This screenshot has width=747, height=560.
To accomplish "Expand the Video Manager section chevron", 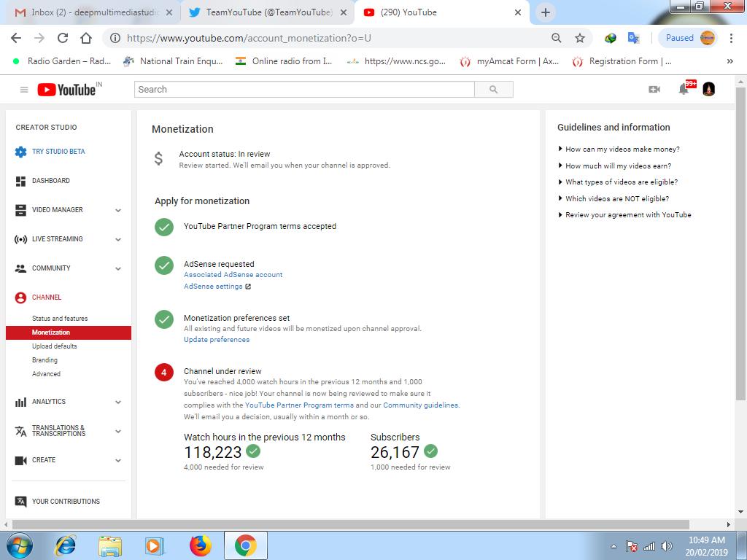I will (118, 211).
